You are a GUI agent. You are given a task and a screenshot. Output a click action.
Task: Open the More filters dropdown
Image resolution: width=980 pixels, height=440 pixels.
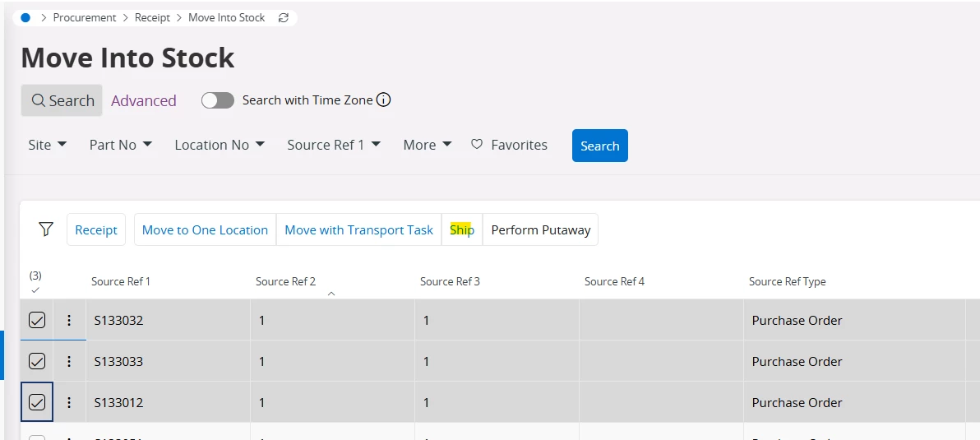coord(428,145)
